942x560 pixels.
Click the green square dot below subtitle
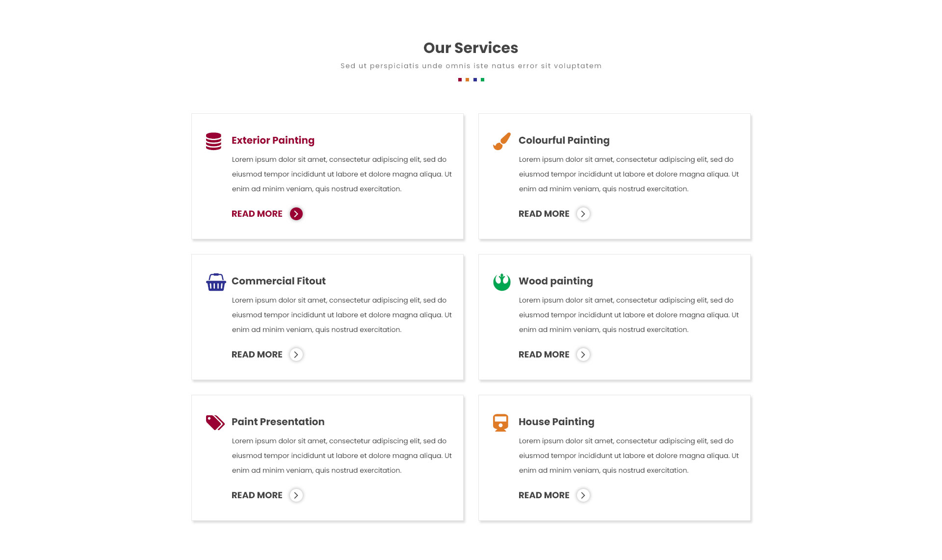coord(483,79)
